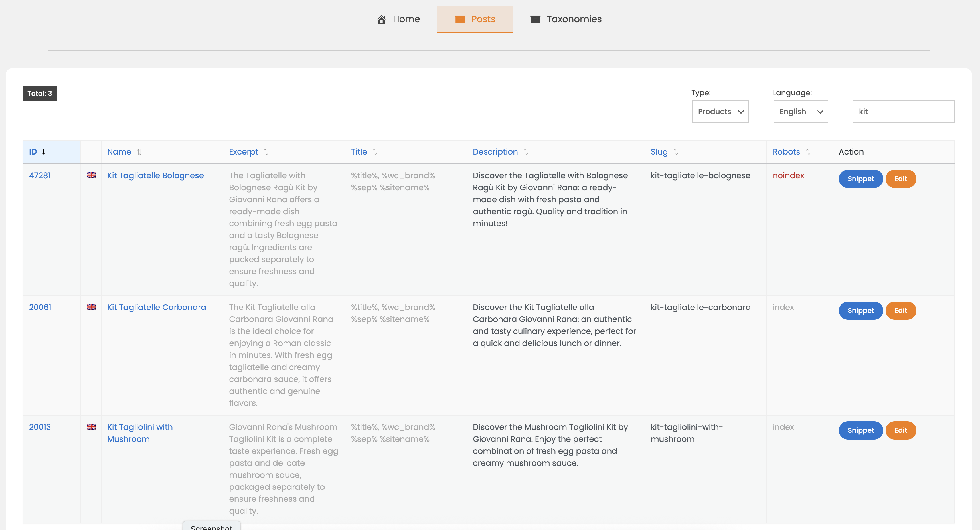This screenshot has width=980, height=530.
Task: Click Snippet button for Kit Tagliatelle Bolognese
Action: (x=860, y=179)
